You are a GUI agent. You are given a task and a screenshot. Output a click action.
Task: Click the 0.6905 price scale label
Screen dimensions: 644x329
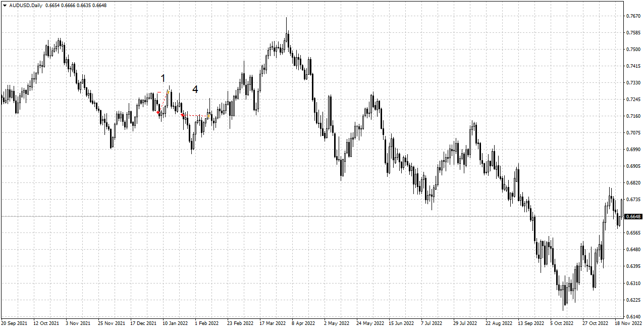(x=633, y=166)
